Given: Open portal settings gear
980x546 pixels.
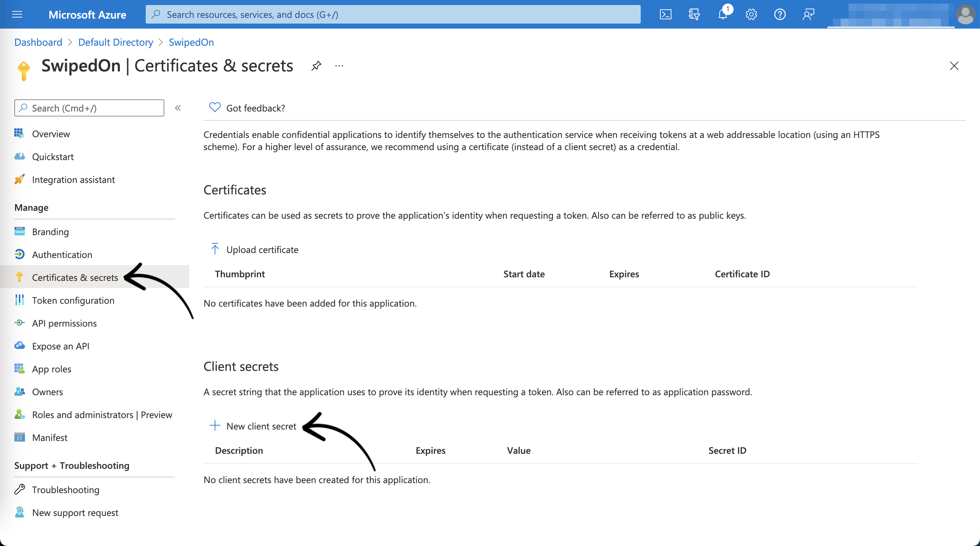Looking at the screenshot, I should [x=751, y=14].
